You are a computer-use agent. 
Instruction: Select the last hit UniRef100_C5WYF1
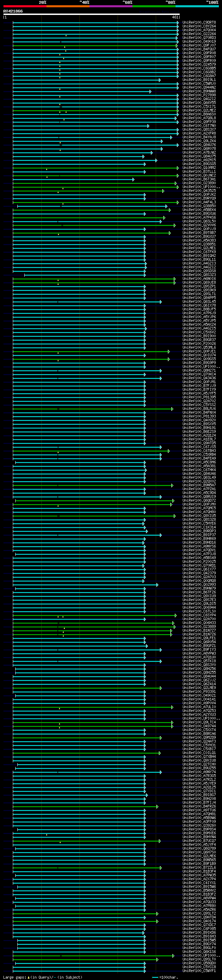click(x=199, y=971)
